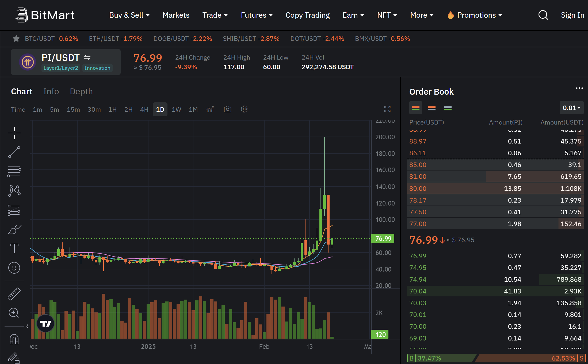Click the 76.99 price marker on axis
The width and height of the screenshot is (588, 364).
coord(383,238)
